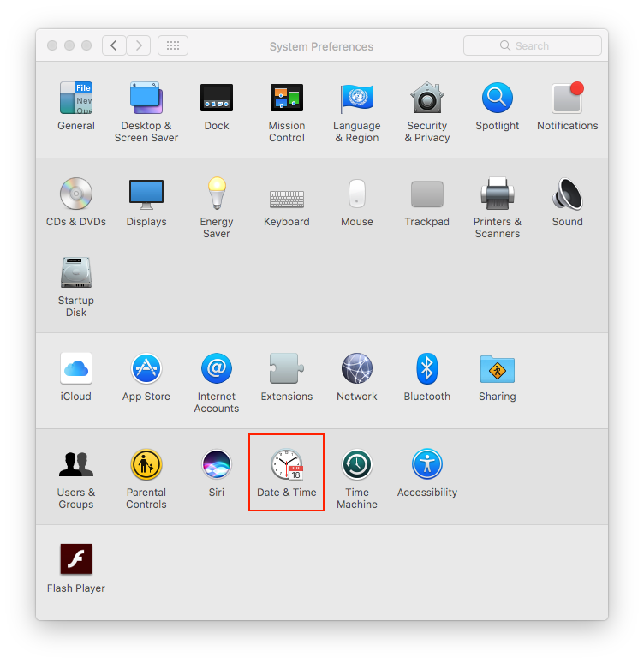Screen dimensions: 644x663
Task: Click into the Search field
Action: coord(533,45)
